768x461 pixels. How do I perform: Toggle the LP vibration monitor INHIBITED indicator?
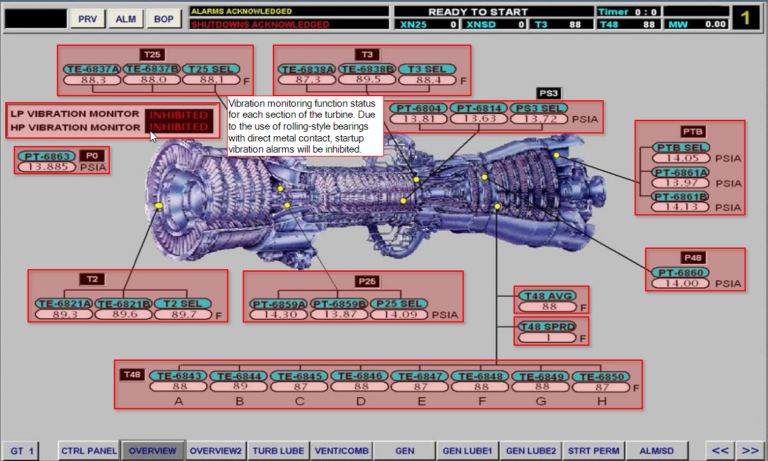pos(177,115)
